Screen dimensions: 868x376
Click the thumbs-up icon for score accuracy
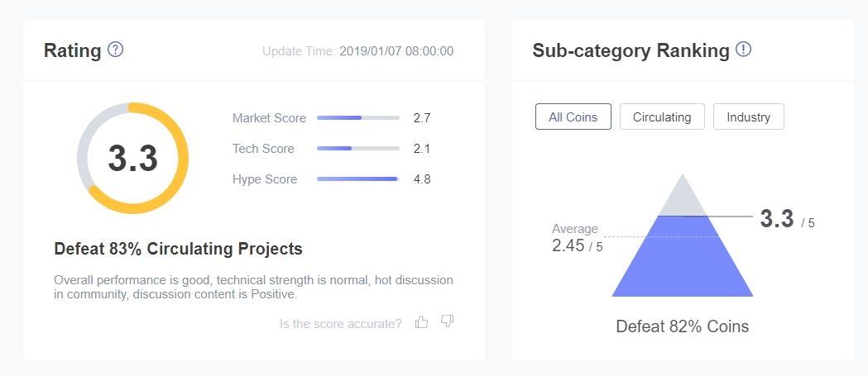[422, 321]
